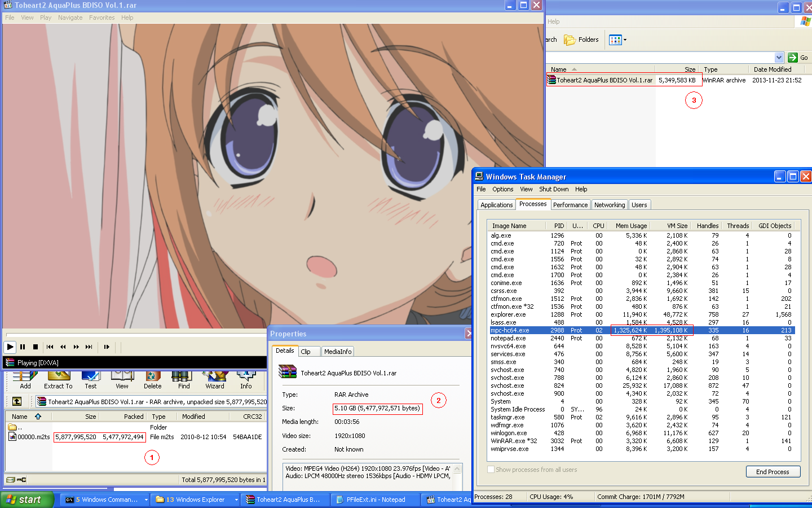Open the Help menu in Explorer window
Viewport: 812px width, 508px height.
554,21
